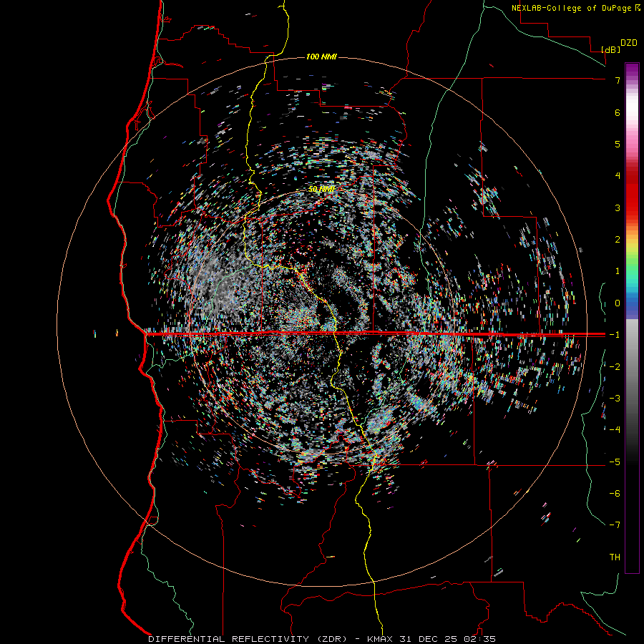
Task: Select the 7 value on the dB scale
Action: pyautogui.click(x=618, y=80)
